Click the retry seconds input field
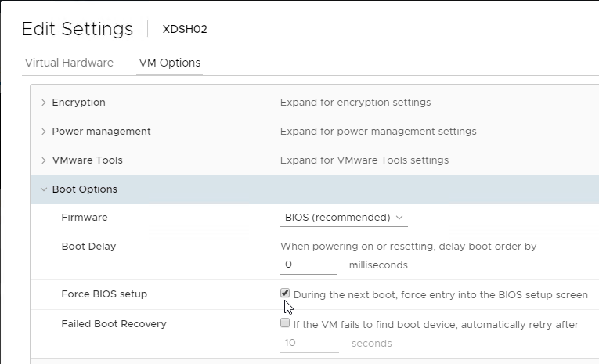599x364 pixels. coord(309,343)
